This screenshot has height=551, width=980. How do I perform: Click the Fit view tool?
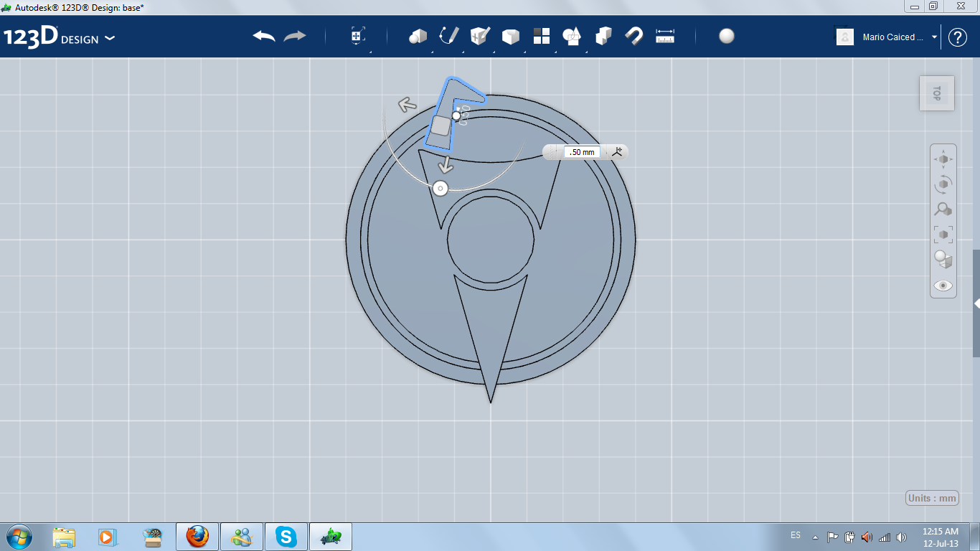coord(943,234)
